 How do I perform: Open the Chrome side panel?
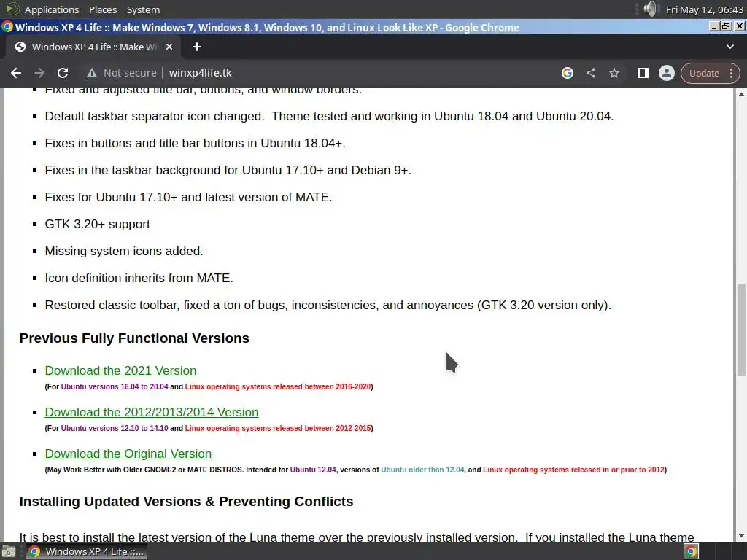point(643,73)
